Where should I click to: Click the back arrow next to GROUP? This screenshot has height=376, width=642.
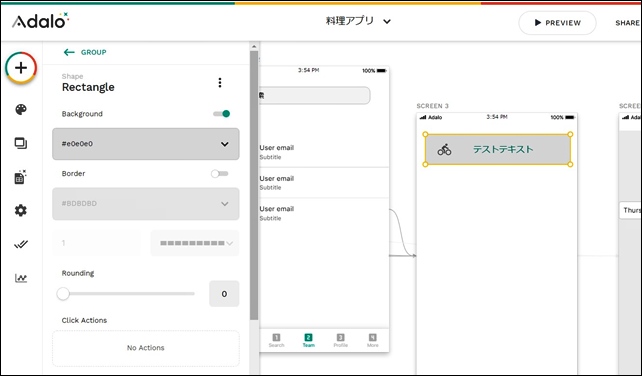(x=69, y=52)
